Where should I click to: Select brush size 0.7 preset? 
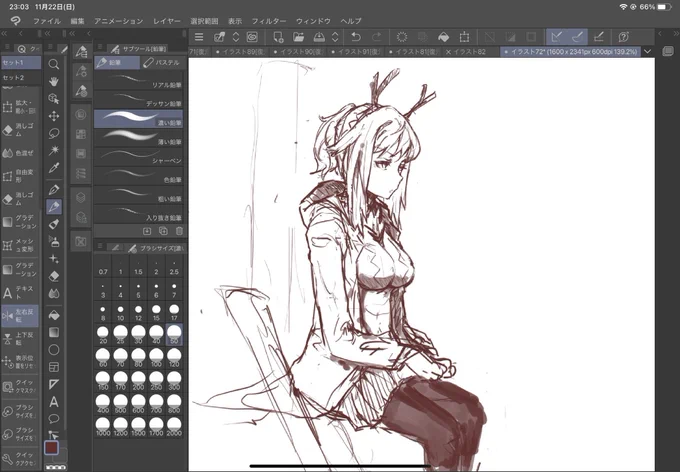click(x=103, y=267)
